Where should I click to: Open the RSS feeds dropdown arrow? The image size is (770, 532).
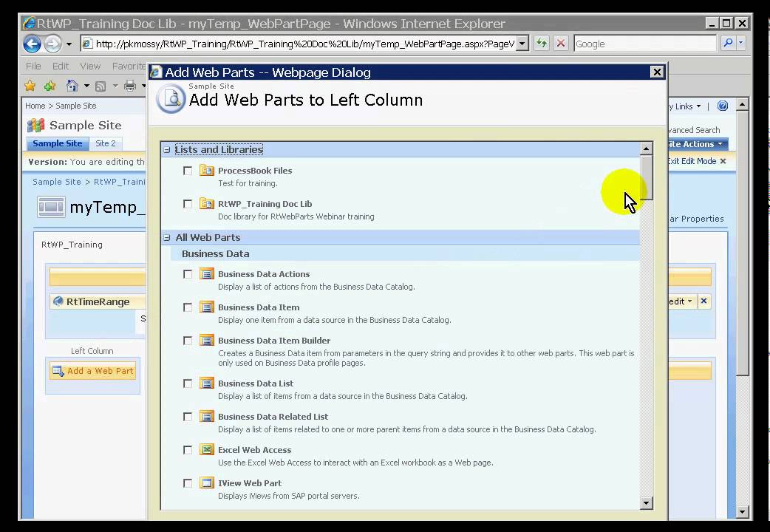coord(115,86)
